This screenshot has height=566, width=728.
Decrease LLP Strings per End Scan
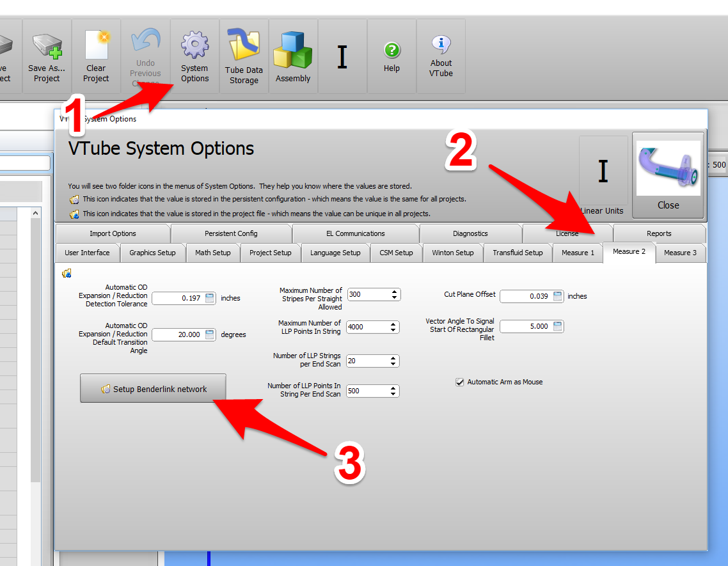coord(393,363)
